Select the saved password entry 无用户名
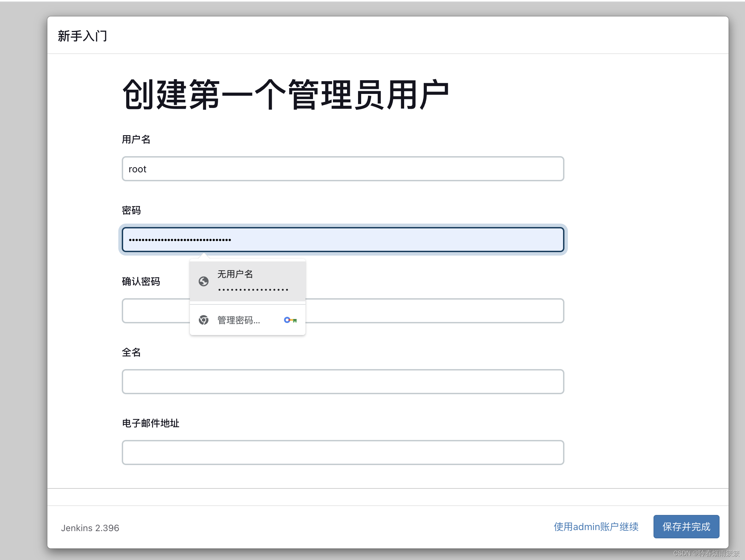Screen dimensions: 745x560 point(248,281)
